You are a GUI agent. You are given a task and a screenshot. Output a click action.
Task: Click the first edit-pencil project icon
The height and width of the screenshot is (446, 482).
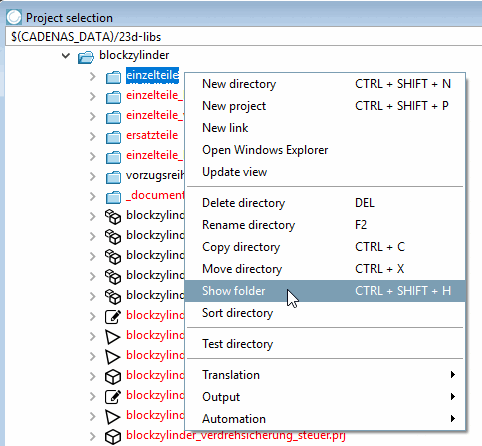click(x=113, y=317)
